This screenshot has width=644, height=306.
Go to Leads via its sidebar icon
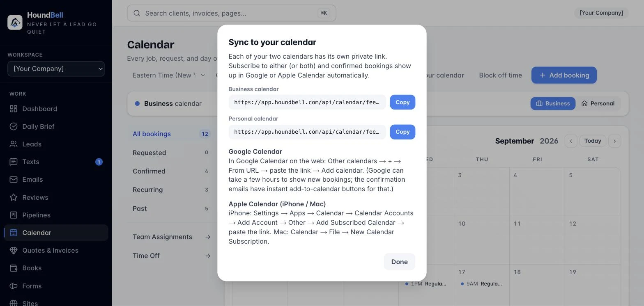tap(14, 144)
